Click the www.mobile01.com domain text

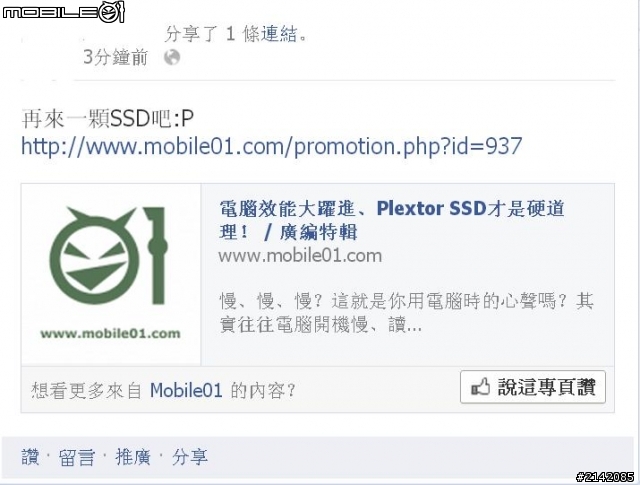(x=300, y=256)
